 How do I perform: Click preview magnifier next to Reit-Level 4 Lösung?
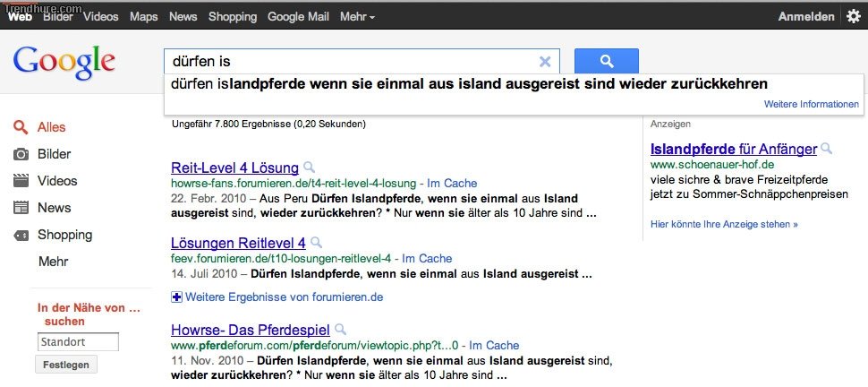pyautogui.click(x=309, y=168)
